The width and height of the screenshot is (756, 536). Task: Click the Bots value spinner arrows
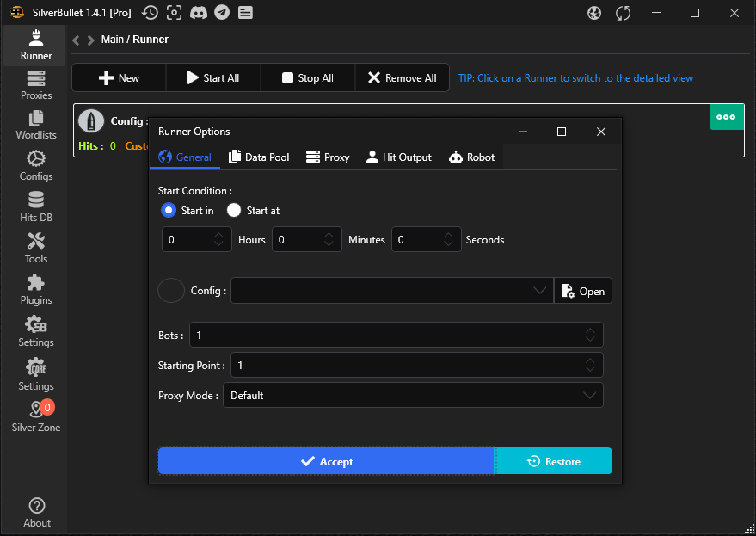[590, 335]
